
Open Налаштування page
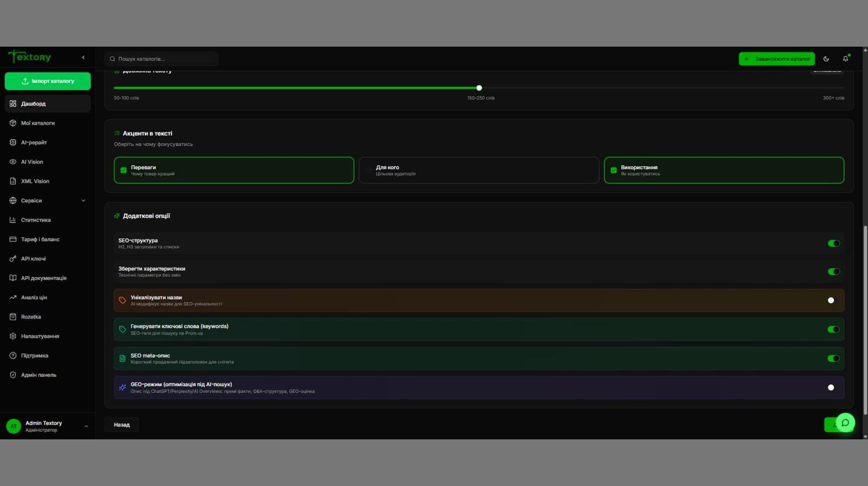click(48, 336)
